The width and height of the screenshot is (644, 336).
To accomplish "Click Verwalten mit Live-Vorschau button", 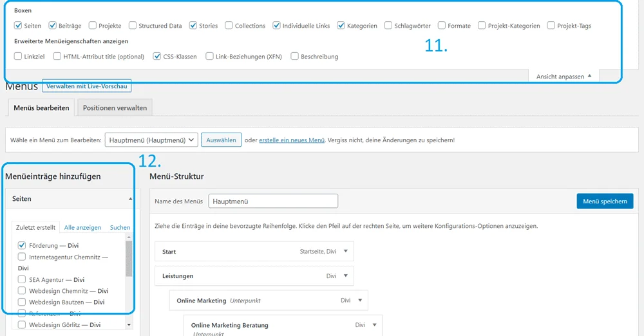I will click(x=87, y=86).
